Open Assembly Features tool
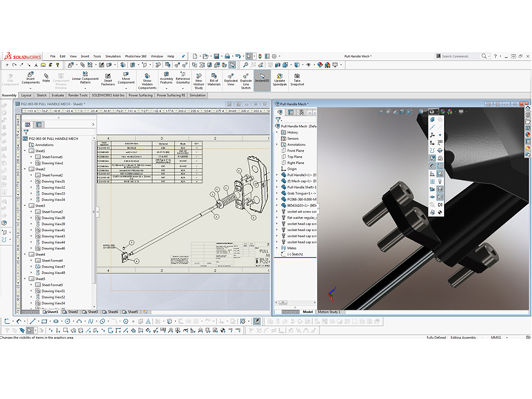 point(166,78)
